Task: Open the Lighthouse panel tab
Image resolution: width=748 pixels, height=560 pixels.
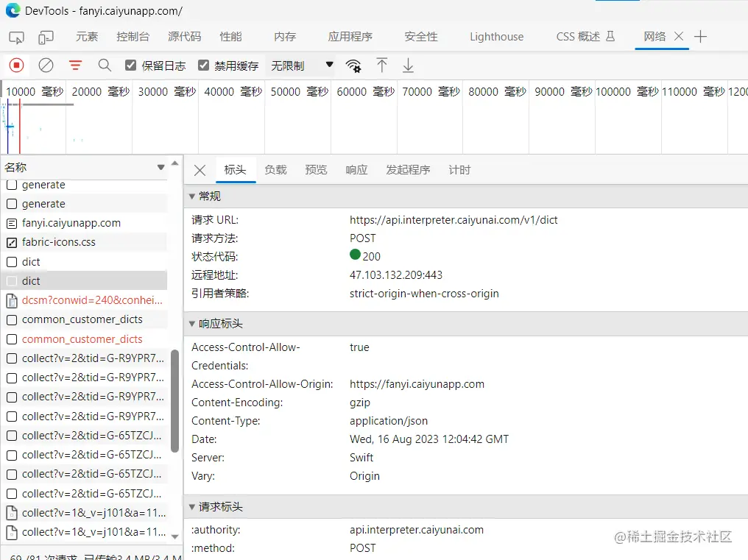Action: point(497,37)
